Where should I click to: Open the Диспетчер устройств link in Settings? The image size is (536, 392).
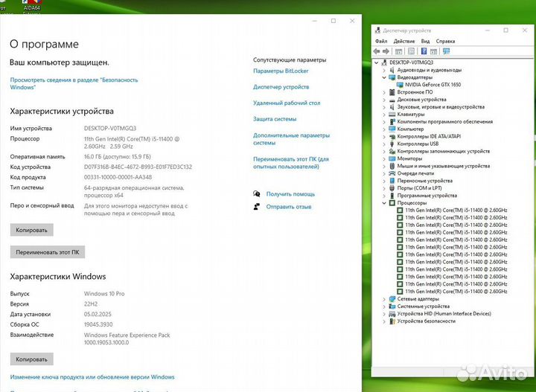click(x=281, y=87)
